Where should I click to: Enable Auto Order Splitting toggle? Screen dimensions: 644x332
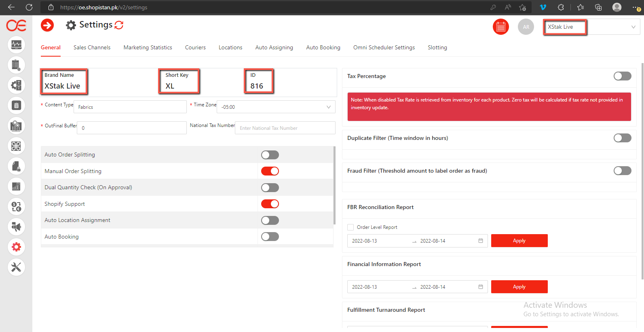tap(270, 155)
